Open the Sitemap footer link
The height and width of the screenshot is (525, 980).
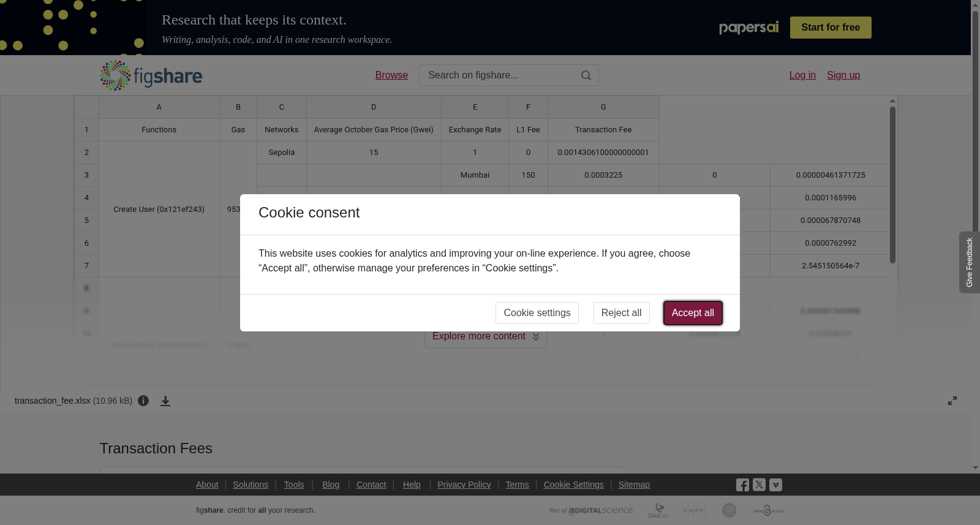[x=634, y=485]
